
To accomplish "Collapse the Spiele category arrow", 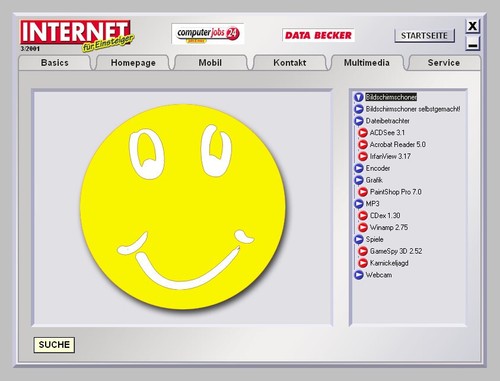I will coord(359,239).
